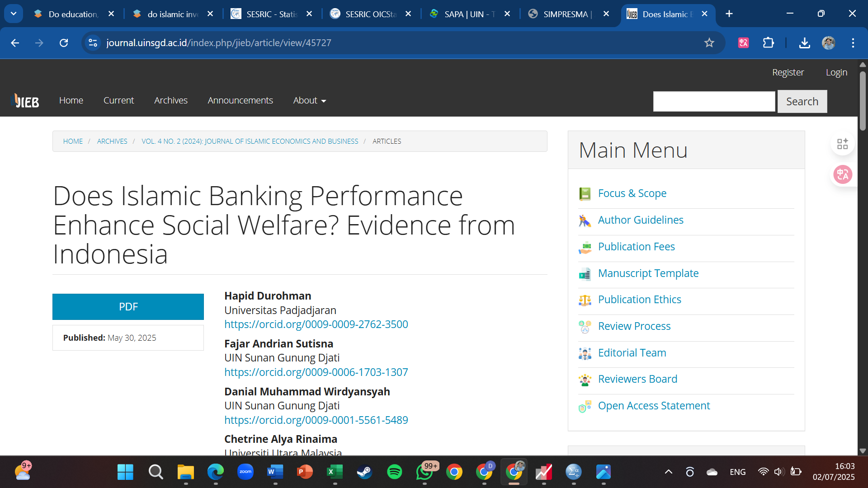
Task: Show hidden system tray icons chevron
Action: coord(668,472)
